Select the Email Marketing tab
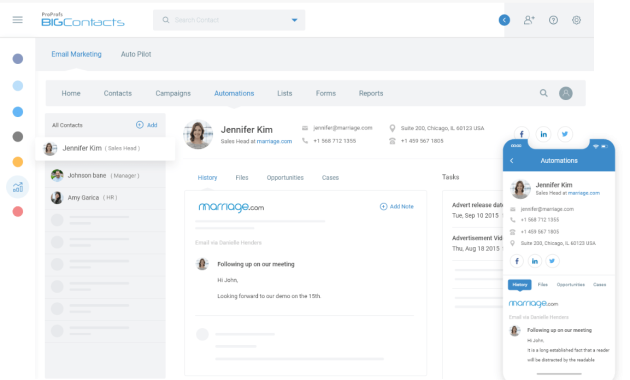630x380 pixels. (76, 54)
